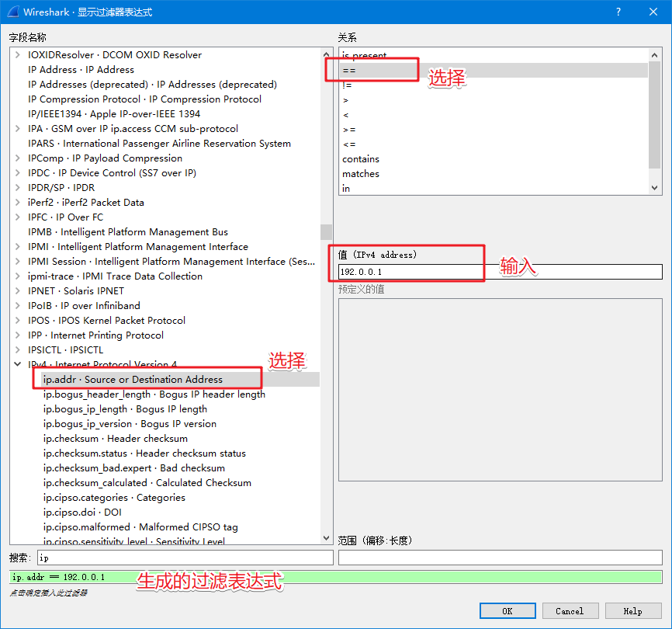Image resolution: width=672 pixels, height=629 pixels.
Task: Select ip.addr Source or Destination Address
Action: click(x=133, y=380)
